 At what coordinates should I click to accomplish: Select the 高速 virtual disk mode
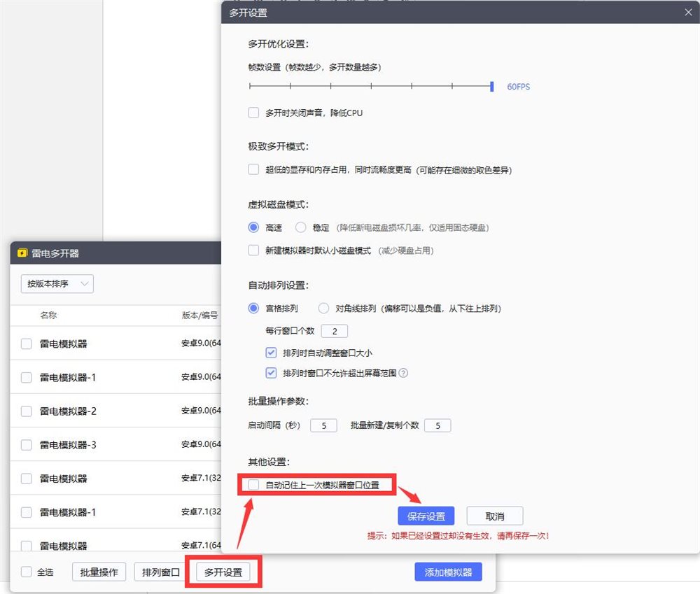(253, 227)
